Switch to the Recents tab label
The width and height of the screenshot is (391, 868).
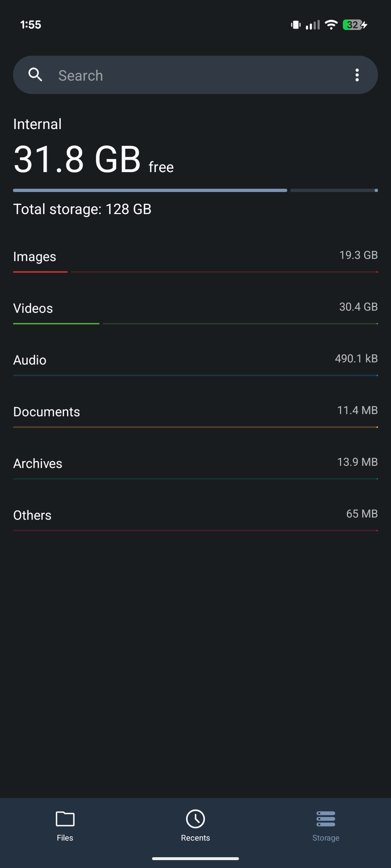pyautogui.click(x=195, y=838)
